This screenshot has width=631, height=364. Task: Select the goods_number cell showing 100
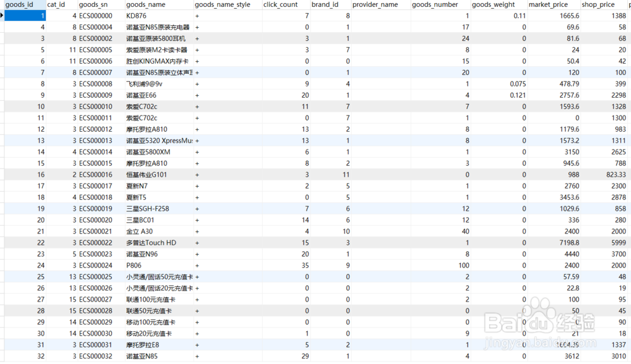[x=440, y=266]
